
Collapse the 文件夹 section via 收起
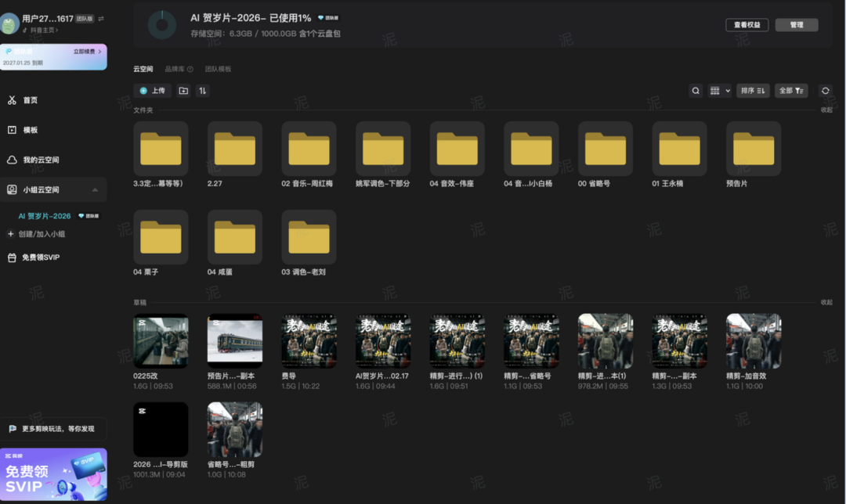point(826,110)
